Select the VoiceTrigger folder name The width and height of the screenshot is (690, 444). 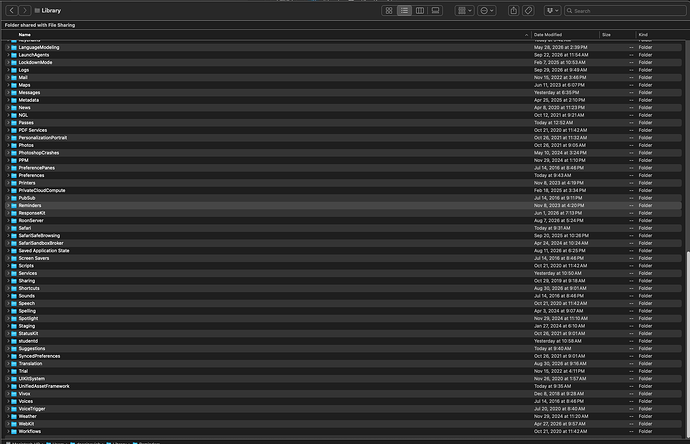pyautogui.click(x=32, y=409)
